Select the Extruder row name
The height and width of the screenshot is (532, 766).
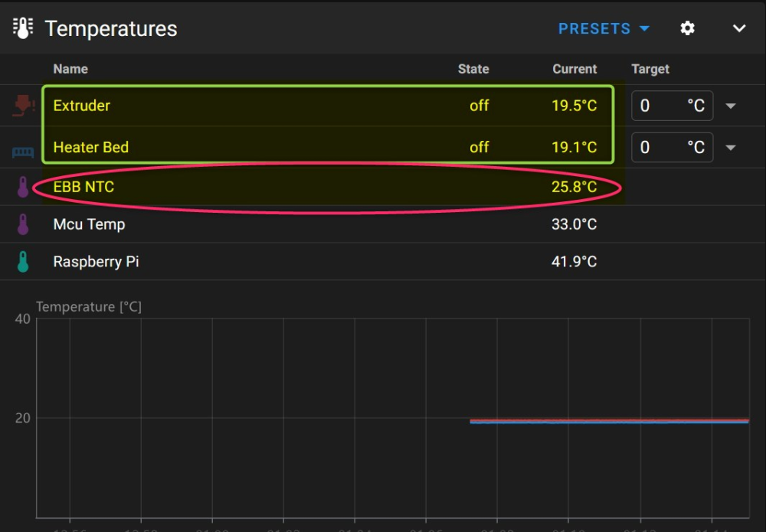(82, 106)
